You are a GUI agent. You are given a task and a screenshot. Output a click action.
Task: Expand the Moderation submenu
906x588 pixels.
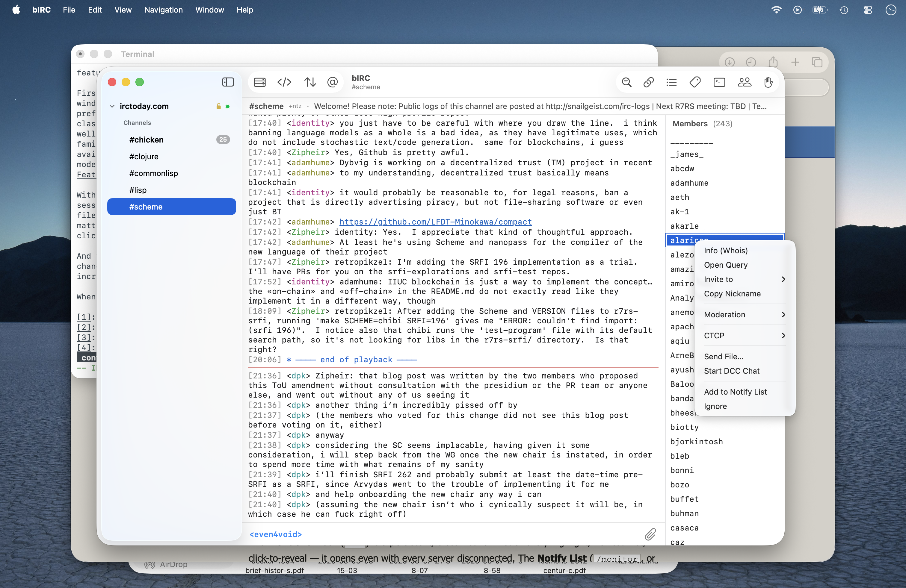tap(745, 315)
